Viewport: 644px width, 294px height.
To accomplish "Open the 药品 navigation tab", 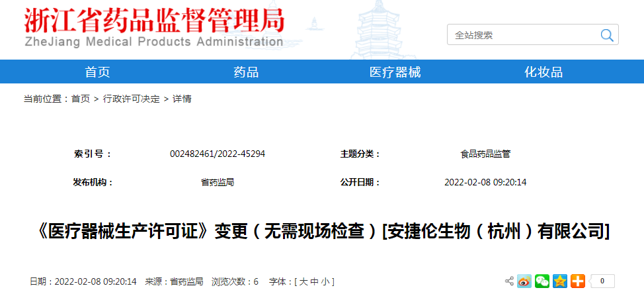I will (246, 72).
